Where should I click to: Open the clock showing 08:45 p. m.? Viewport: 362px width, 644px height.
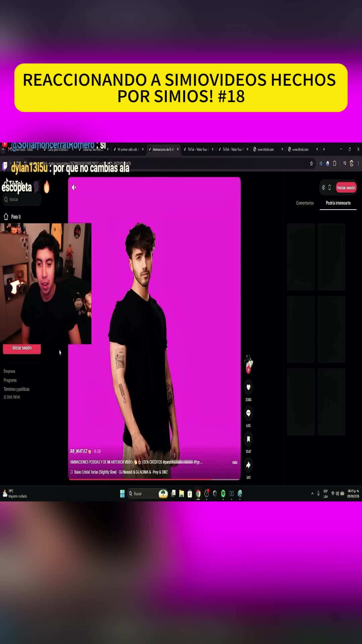(353, 493)
